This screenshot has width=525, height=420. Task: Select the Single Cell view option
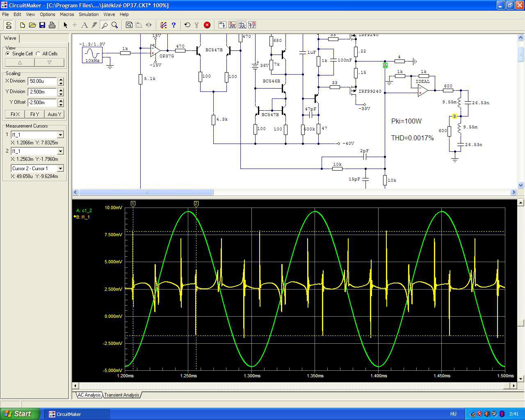tap(8, 54)
